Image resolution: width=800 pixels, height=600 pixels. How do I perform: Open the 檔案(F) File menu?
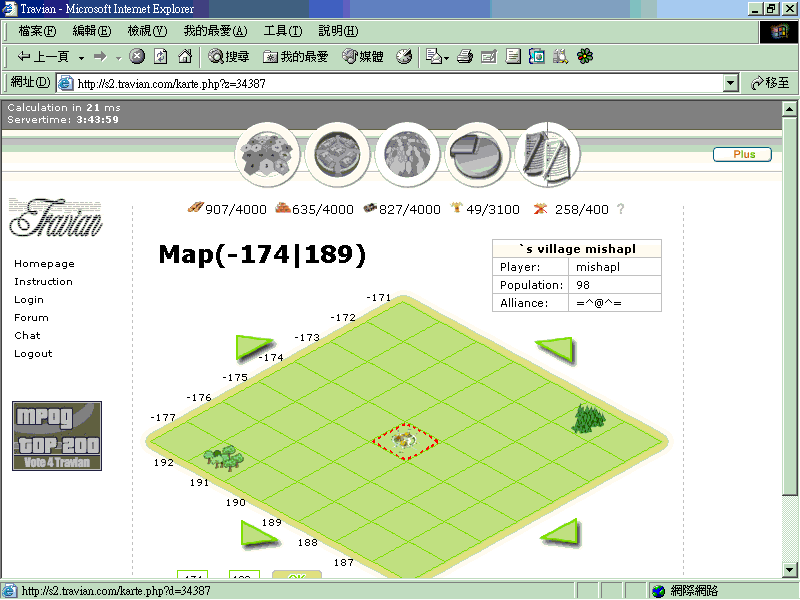(x=37, y=31)
